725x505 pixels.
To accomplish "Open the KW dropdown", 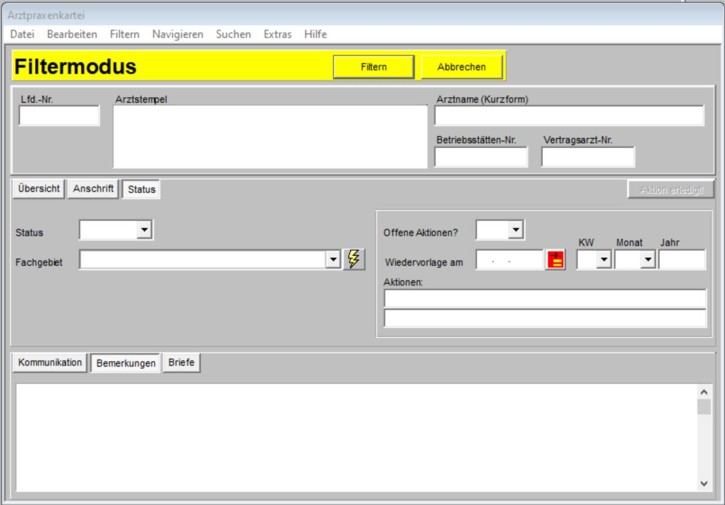I will (x=604, y=261).
